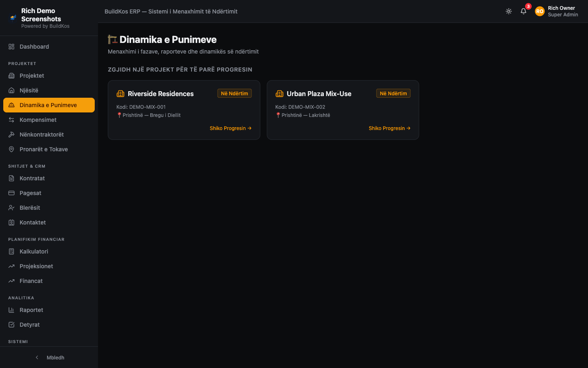Click the Kalkulatori calculator icon
The width and height of the screenshot is (588, 368).
11,251
